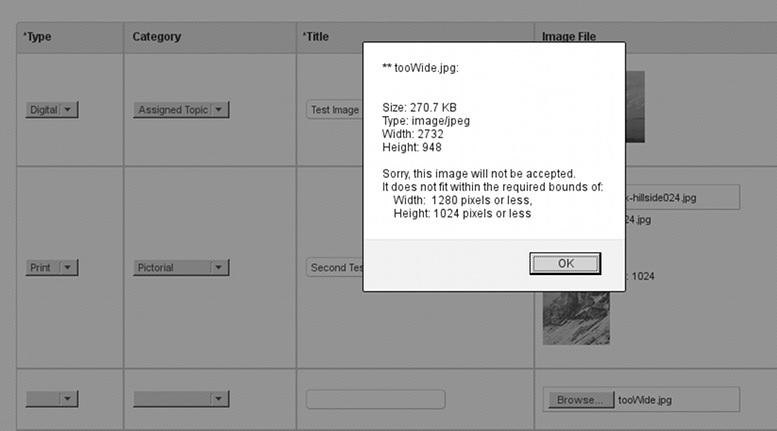Click the 'Width: 2732' text

click(413, 134)
